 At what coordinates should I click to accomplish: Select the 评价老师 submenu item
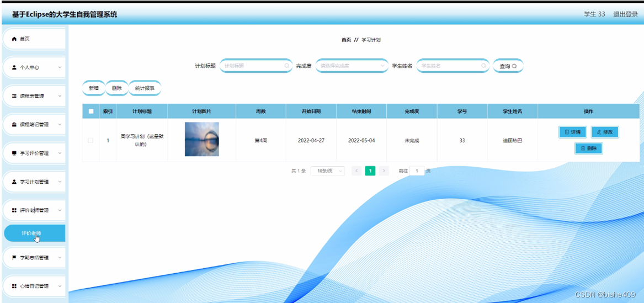click(x=35, y=233)
